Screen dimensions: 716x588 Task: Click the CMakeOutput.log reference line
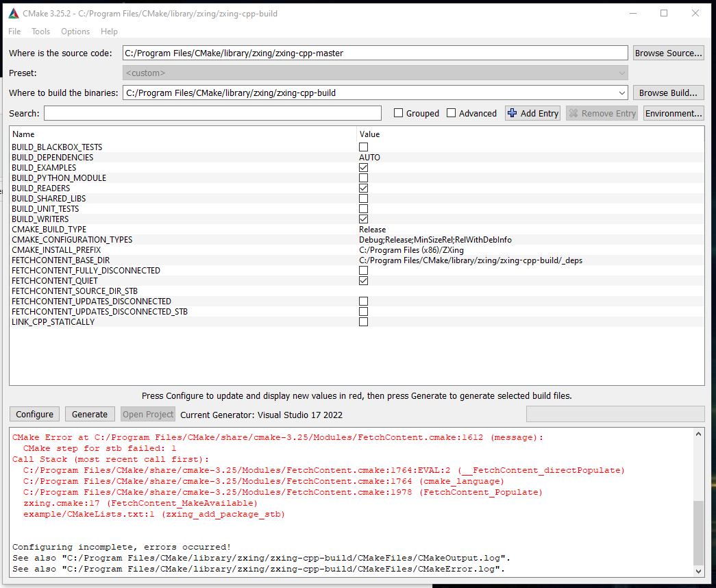point(262,558)
